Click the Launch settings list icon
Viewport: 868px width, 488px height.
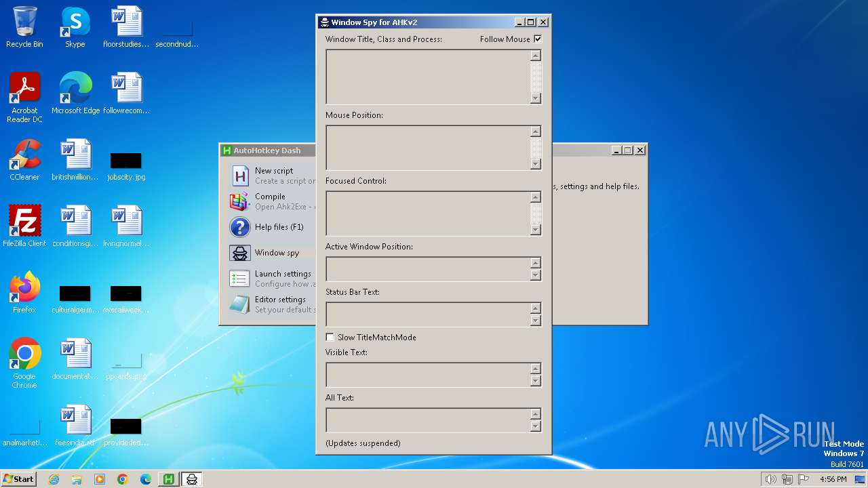(239, 279)
